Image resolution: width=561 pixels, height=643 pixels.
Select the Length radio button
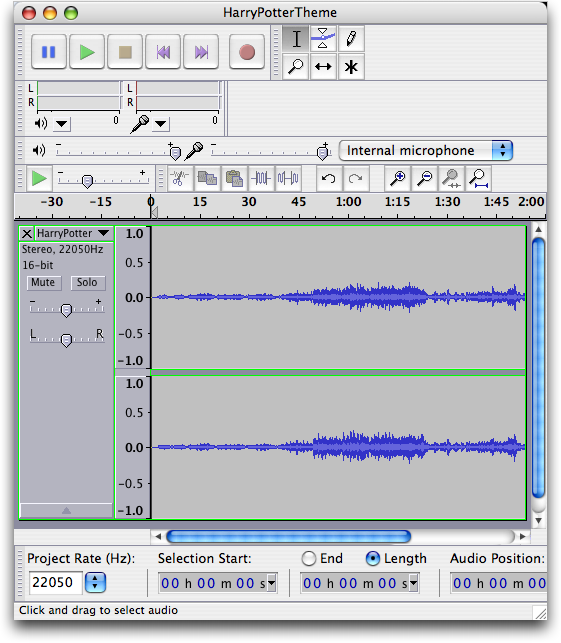point(373,559)
